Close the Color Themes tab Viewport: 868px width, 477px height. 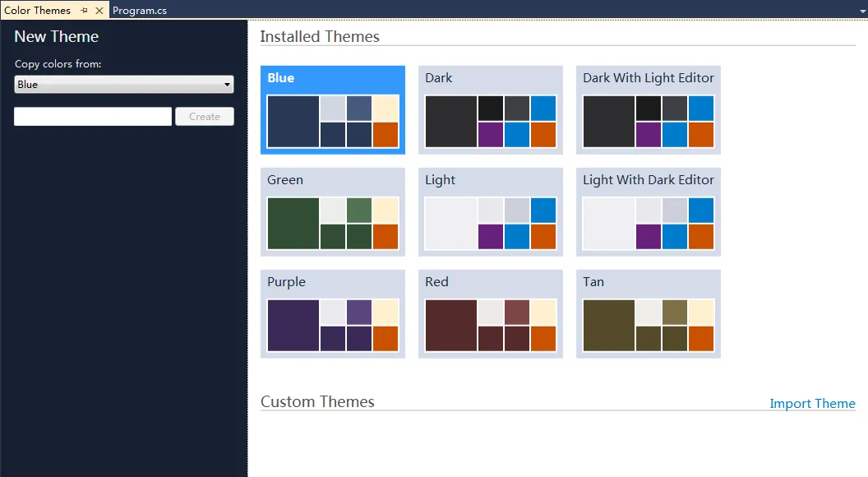coord(99,11)
